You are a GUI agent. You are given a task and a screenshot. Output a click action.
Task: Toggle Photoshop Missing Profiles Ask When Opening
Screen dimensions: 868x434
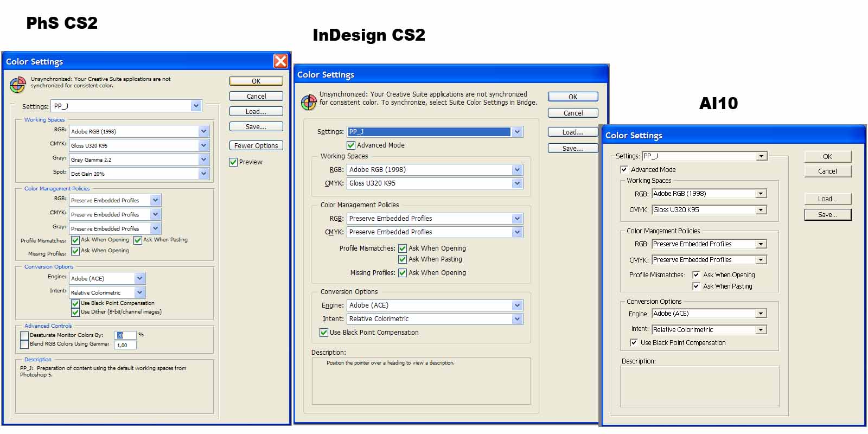pos(75,251)
